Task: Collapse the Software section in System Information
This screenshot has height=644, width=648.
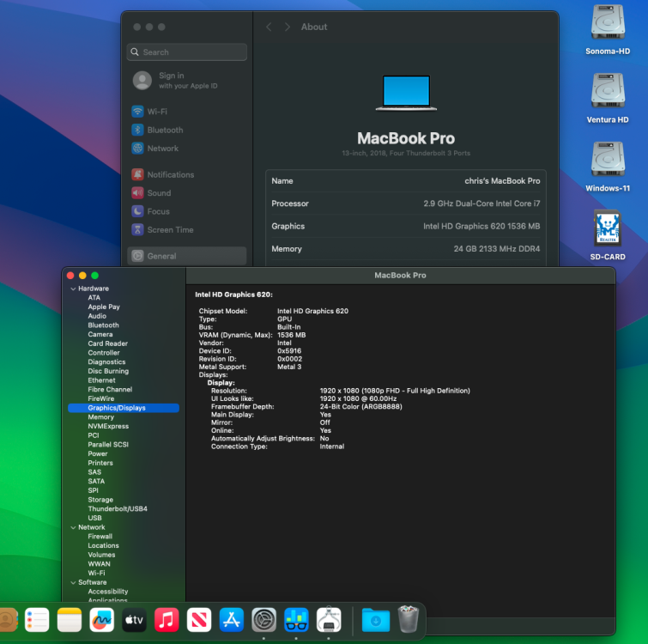Action: pyautogui.click(x=73, y=582)
